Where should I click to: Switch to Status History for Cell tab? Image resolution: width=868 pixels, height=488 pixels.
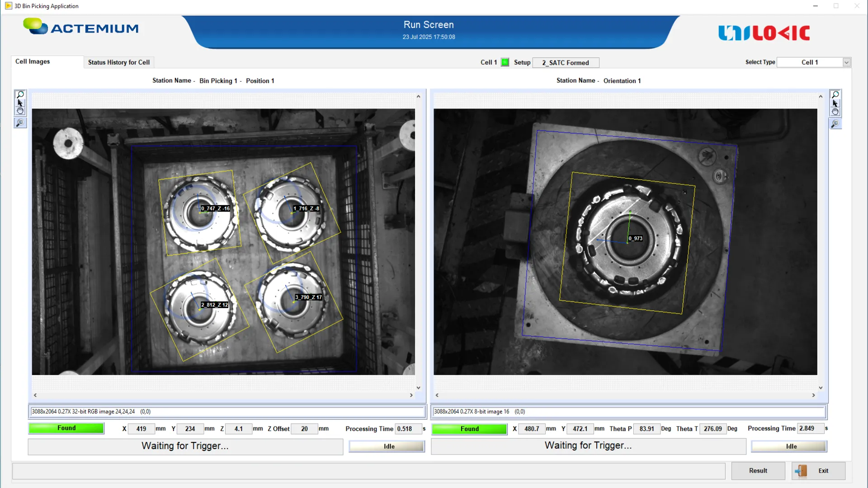[x=118, y=62]
